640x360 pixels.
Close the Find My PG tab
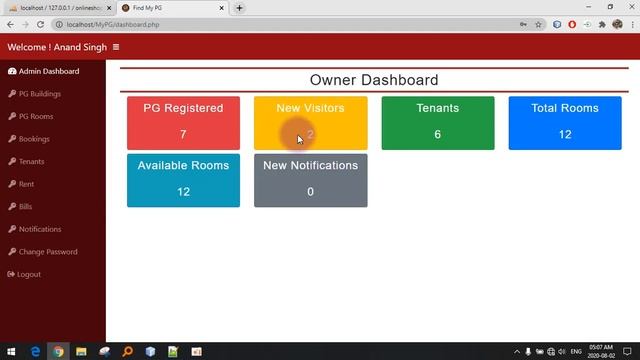click(222, 8)
